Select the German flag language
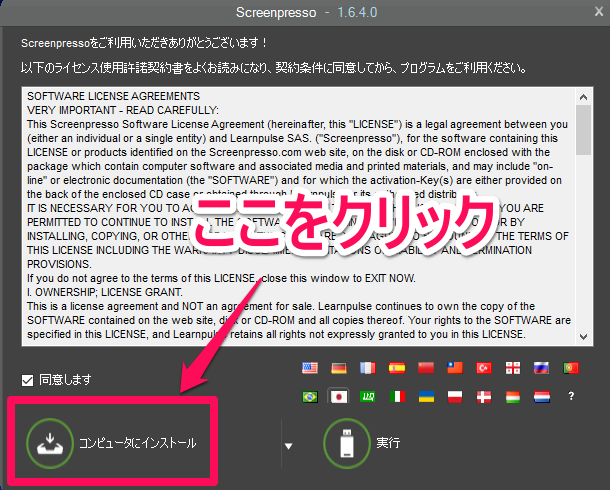610x490 pixels. 338,368
